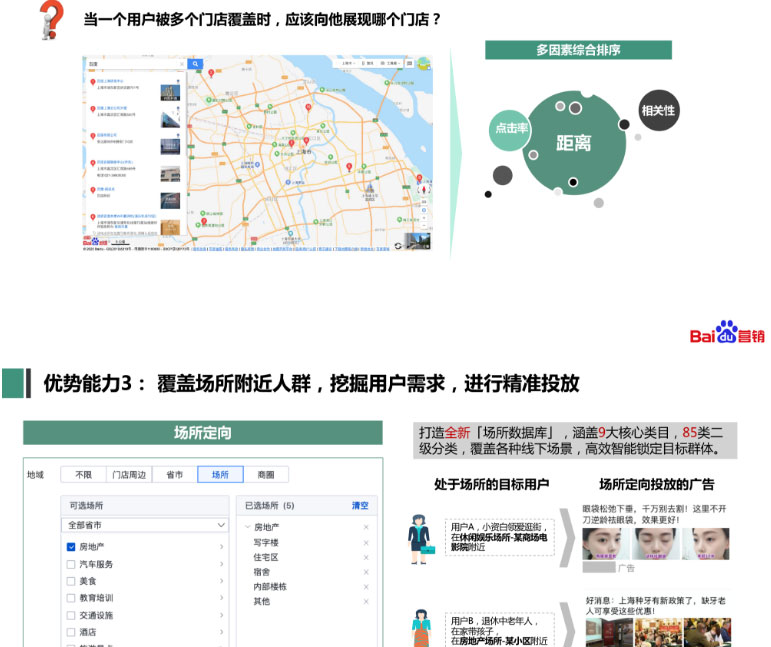Click the 清空 clear link

[360, 505]
